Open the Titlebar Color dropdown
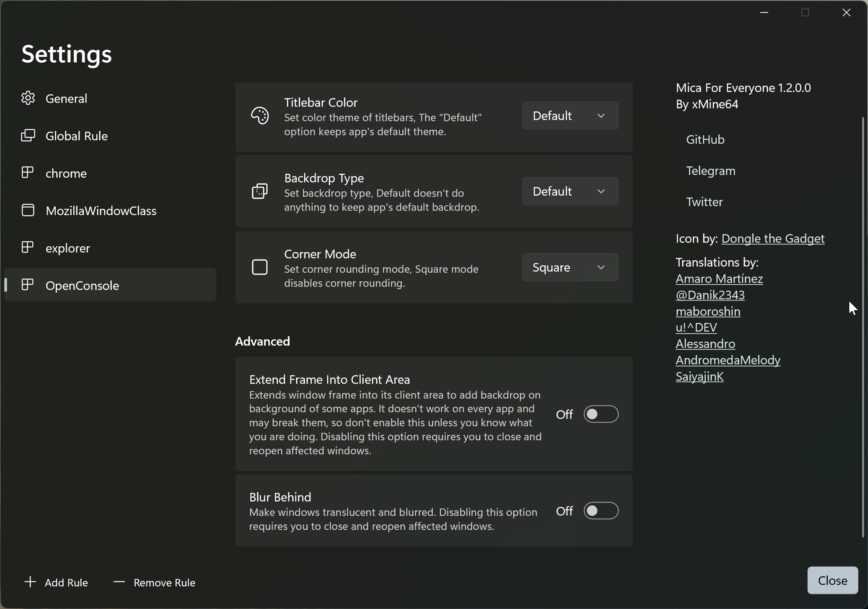868x609 pixels. 570,115
